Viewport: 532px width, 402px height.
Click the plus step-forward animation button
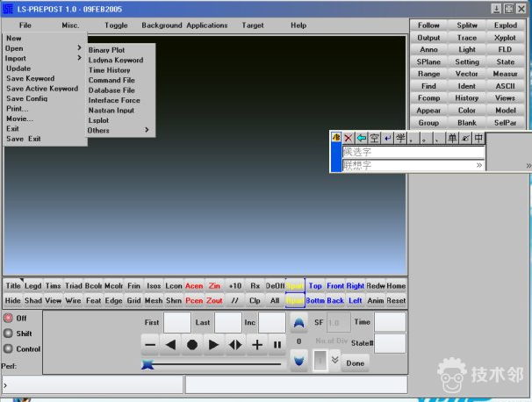[257, 345]
